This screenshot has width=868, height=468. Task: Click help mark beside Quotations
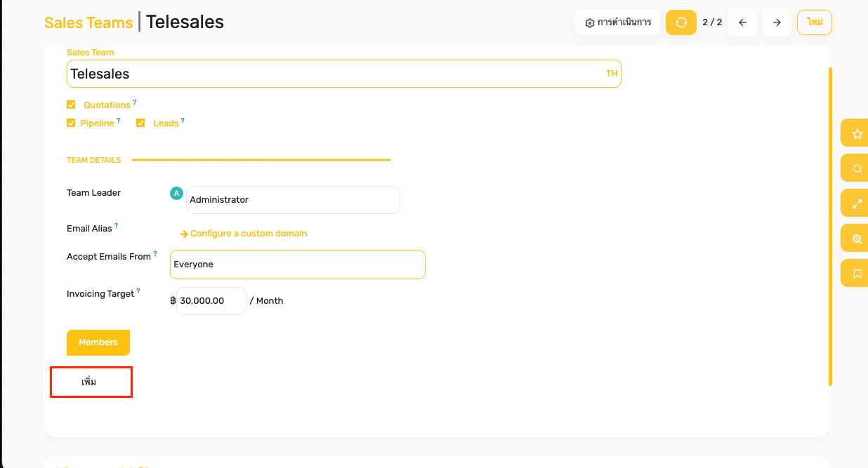click(135, 102)
